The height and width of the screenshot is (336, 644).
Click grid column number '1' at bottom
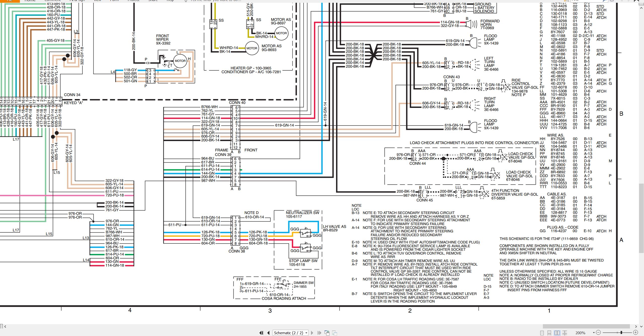(549, 311)
